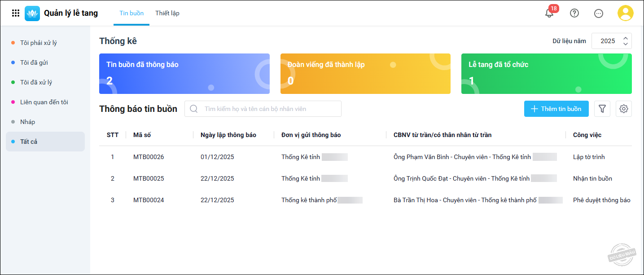
Task: Select the Tin buồn tab
Action: point(131,13)
